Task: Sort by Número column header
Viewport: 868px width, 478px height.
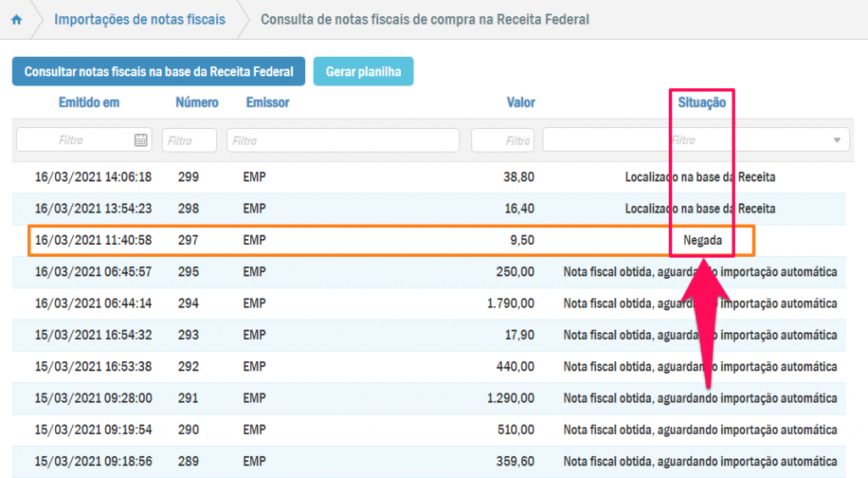Action: point(197,103)
